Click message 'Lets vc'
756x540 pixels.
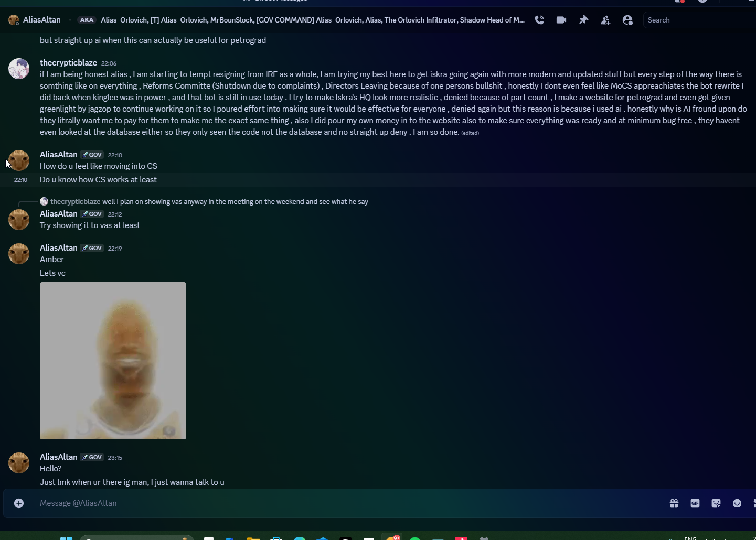52,273
